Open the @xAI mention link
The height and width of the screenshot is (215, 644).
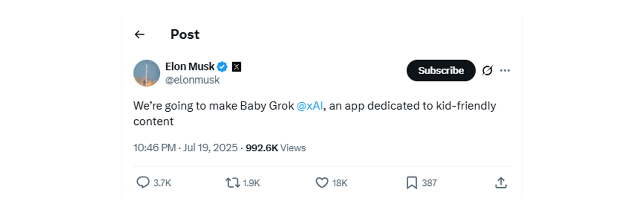pos(310,106)
